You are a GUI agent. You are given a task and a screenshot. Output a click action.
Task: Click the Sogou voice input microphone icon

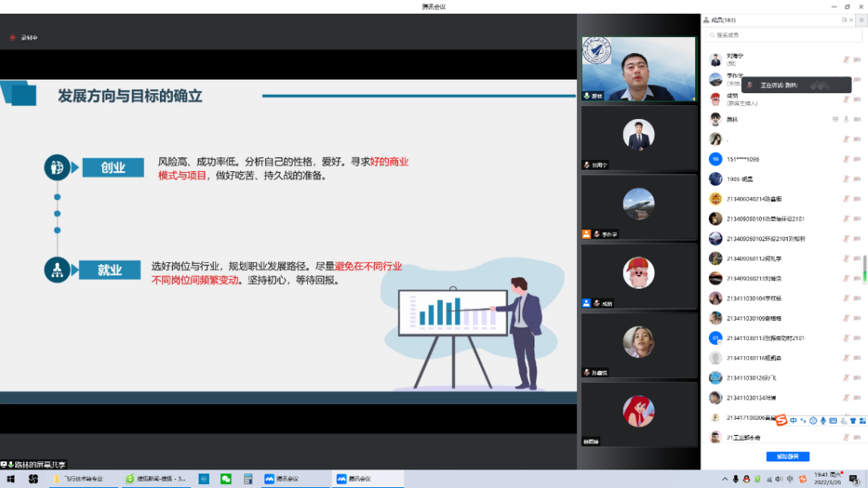[x=823, y=420]
